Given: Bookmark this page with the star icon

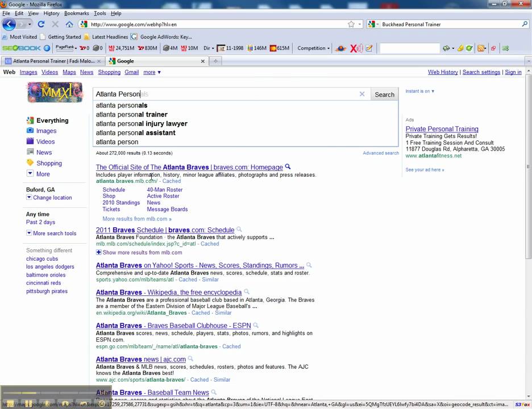Looking at the screenshot, I should click(x=351, y=24).
